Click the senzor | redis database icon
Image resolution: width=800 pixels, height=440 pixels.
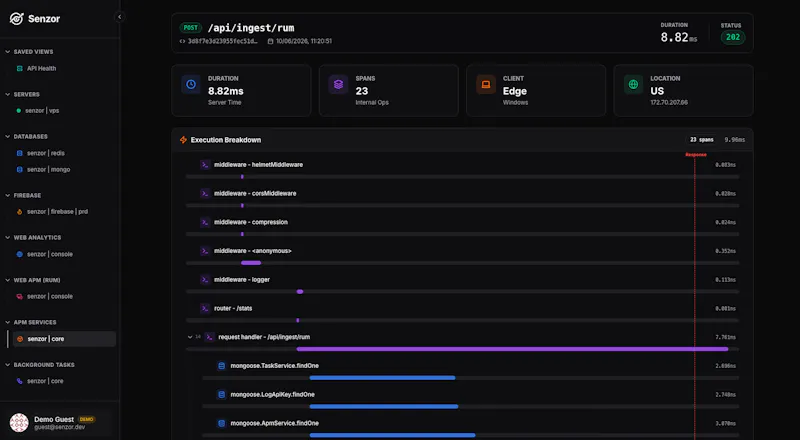click(x=19, y=153)
